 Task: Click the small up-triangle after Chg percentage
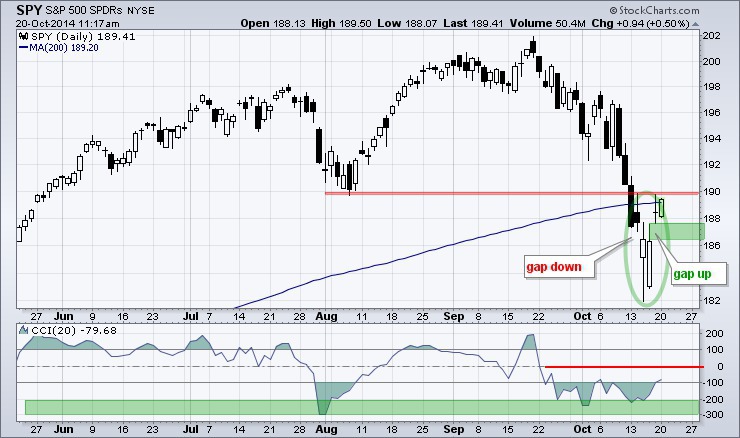(x=695, y=24)
